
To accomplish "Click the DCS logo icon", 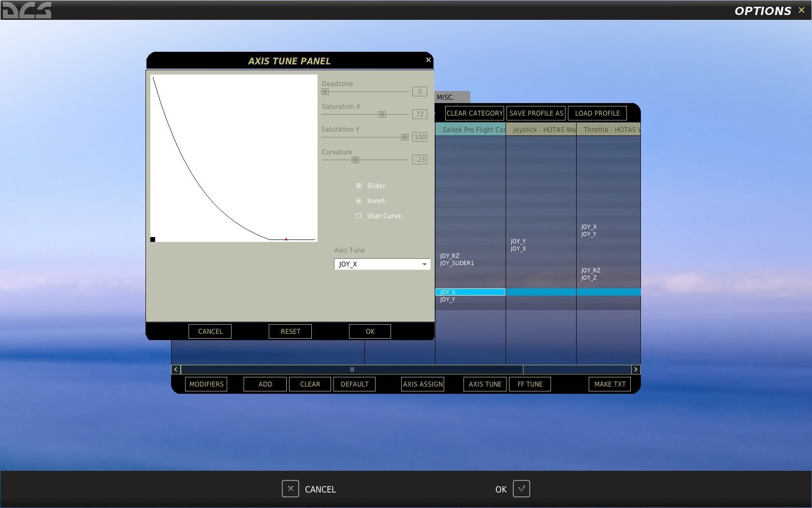I will [x=27, y=11].
